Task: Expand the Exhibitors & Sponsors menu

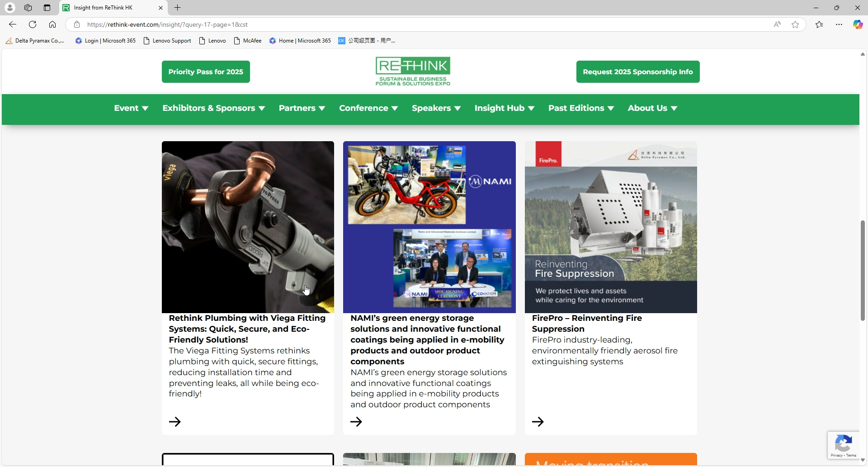Action: point(214,108)
